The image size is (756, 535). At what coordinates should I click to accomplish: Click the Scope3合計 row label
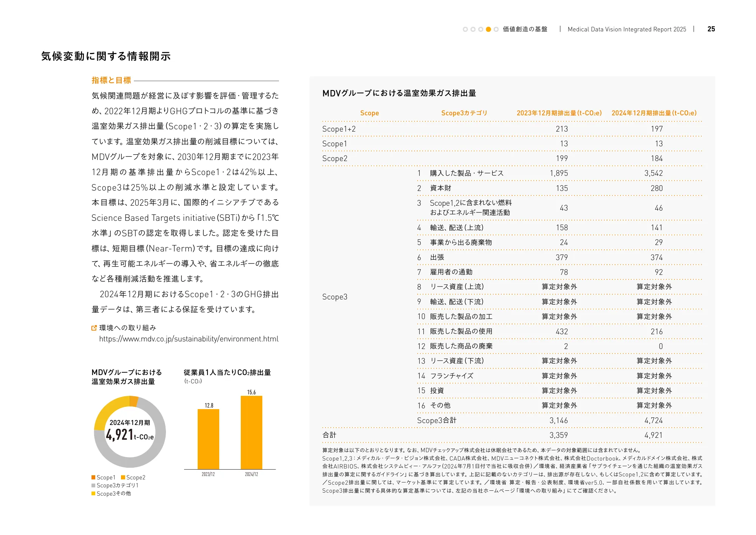coord(437,420)
